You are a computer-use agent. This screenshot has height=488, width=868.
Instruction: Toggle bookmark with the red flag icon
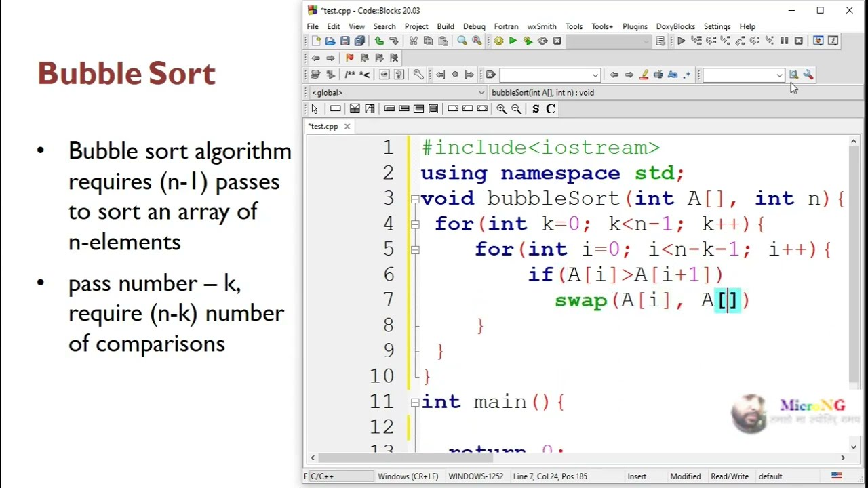pos(349,58)
